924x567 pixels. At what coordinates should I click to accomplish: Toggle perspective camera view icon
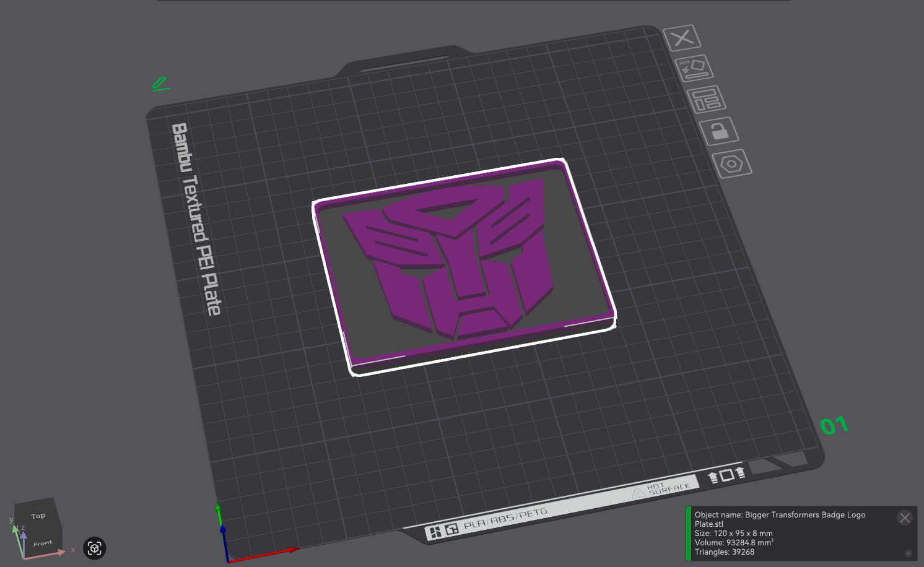[95, 548]
